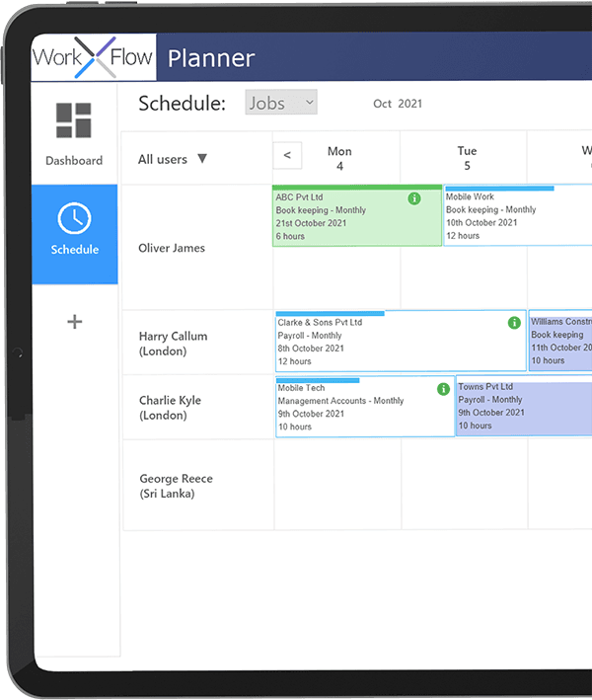Click the plus icon in sidebar
Viewport: 592px width, 700px height.
(x=74, y=322)
